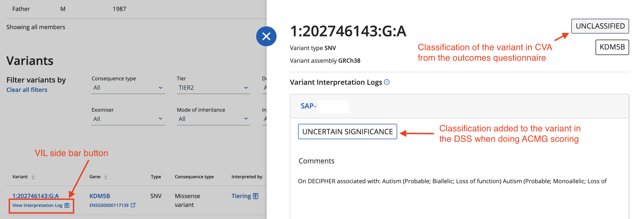Click the UNCLASSIFIED classification badge

click(x=600, y=26)
